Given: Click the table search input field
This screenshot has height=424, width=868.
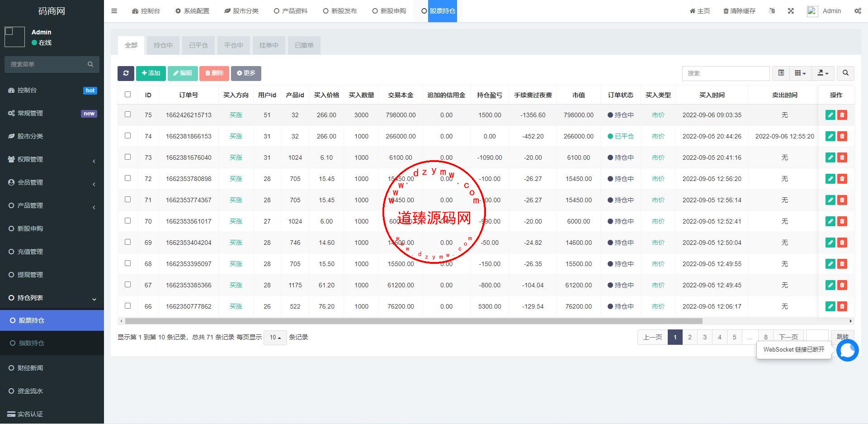Looking at the screenshot, I should tap(726, 73).
